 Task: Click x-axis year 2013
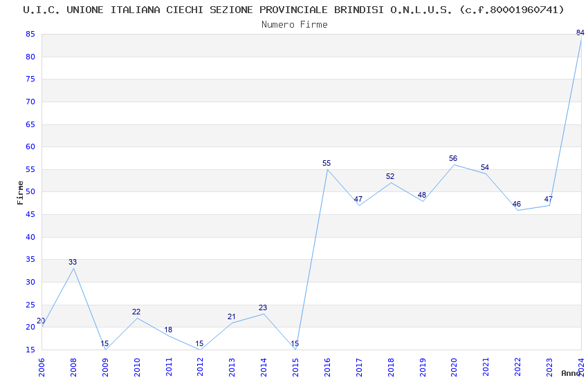[x=232, y=367]
